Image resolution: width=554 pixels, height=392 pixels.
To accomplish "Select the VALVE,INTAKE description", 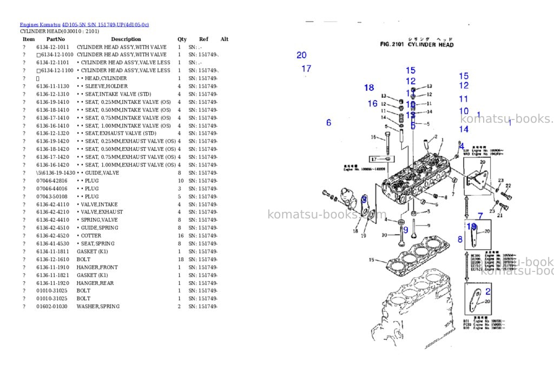I will coord(100,204).
